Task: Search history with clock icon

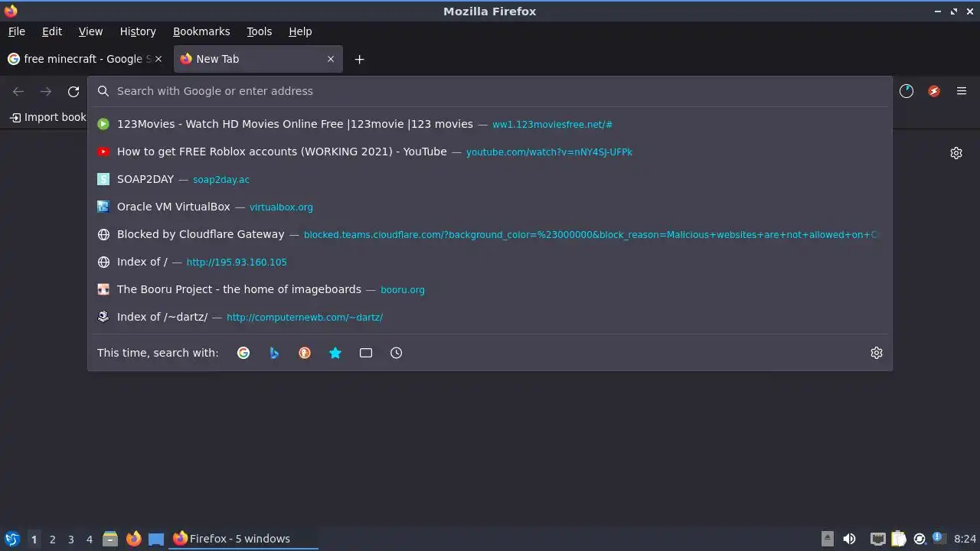Action: click(x=397, y=353)
